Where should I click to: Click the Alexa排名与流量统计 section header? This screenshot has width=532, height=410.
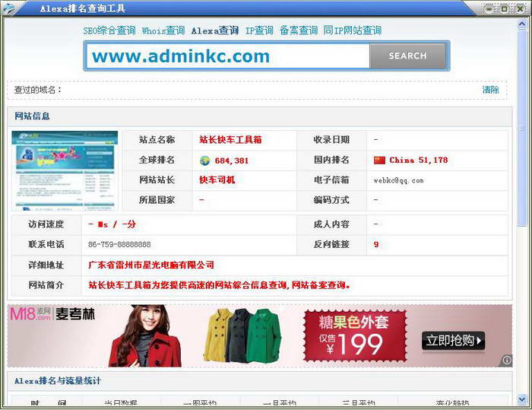58,381
